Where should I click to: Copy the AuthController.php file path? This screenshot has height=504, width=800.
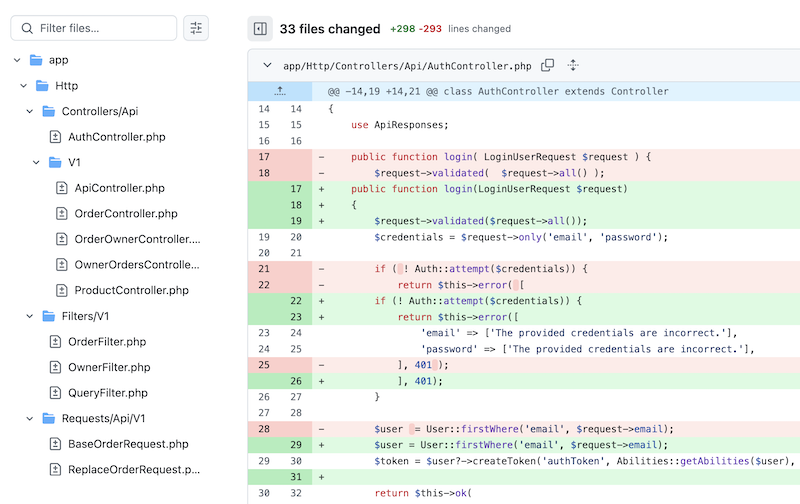[547, 66]
